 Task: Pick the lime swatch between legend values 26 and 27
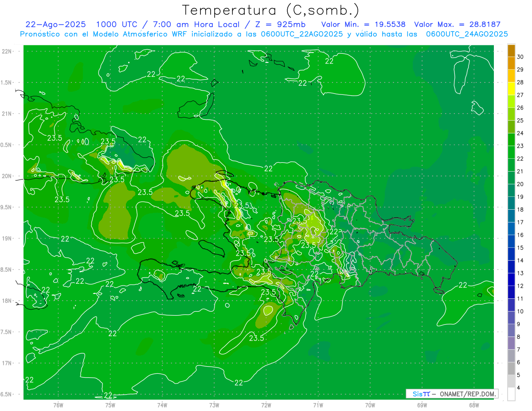pyautogui.click(x=511, y=101)
